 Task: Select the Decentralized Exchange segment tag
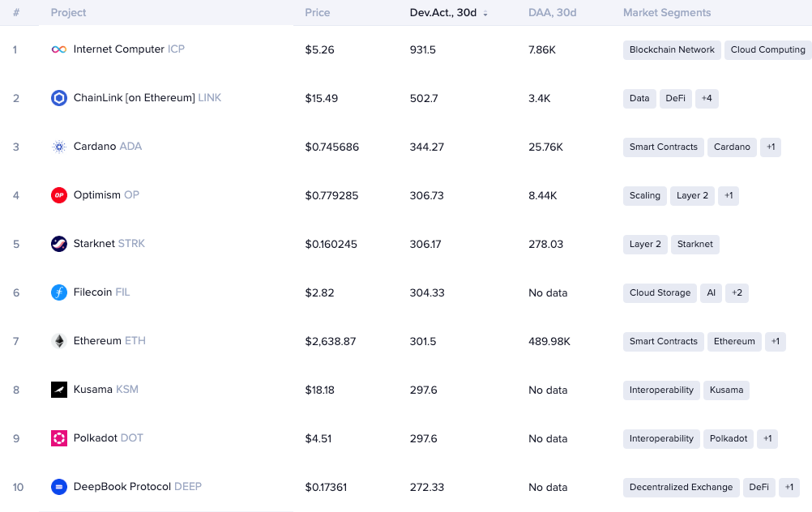681,488
